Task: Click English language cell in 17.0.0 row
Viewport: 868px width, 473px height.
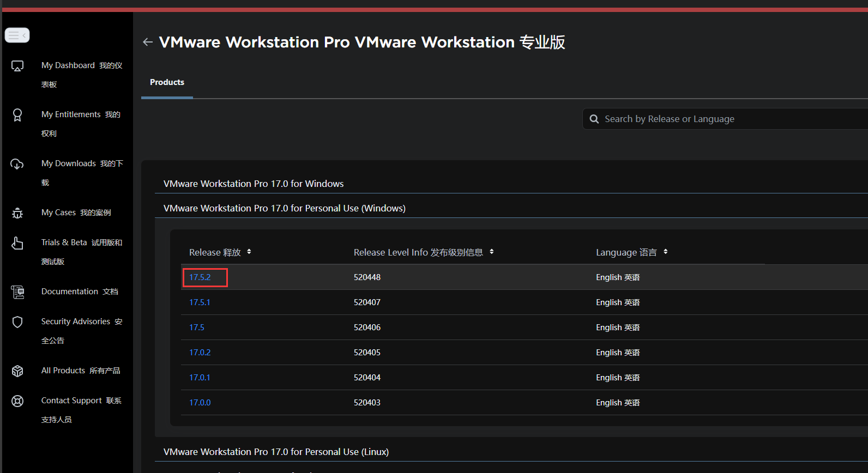Action: pyautogui.click(x=618, y=403)
